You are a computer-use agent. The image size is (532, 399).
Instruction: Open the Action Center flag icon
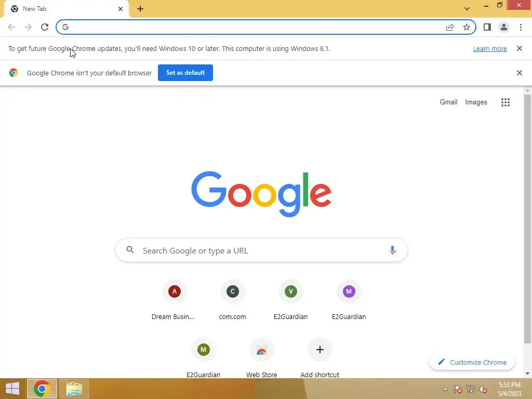[x=458, y=389]
